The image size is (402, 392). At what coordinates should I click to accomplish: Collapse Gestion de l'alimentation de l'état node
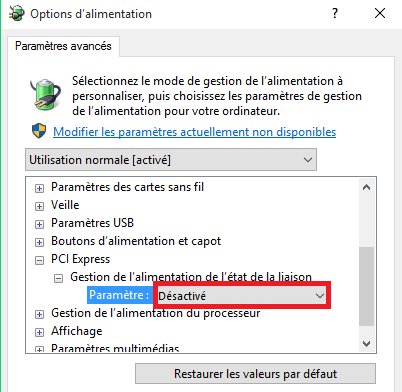click(58, 278)
